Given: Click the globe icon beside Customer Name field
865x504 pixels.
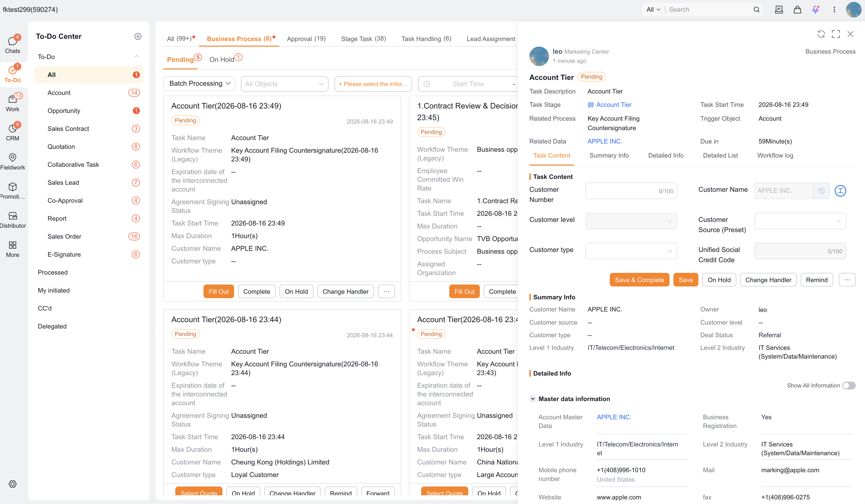Looking at the screenshot, I should [x=821, y=191].
